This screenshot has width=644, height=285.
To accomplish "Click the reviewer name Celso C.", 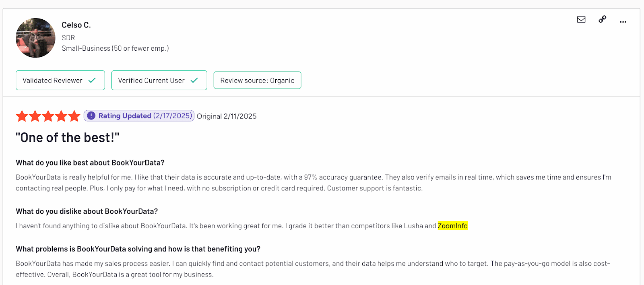I will point(76,25).
